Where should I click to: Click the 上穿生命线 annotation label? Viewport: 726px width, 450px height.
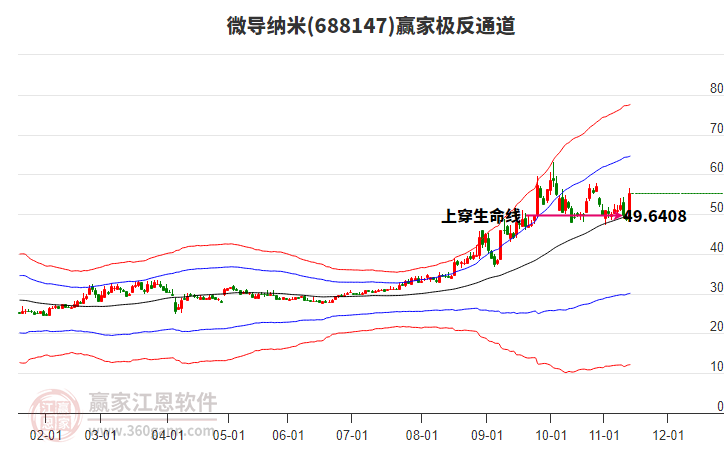click(481, 216)
